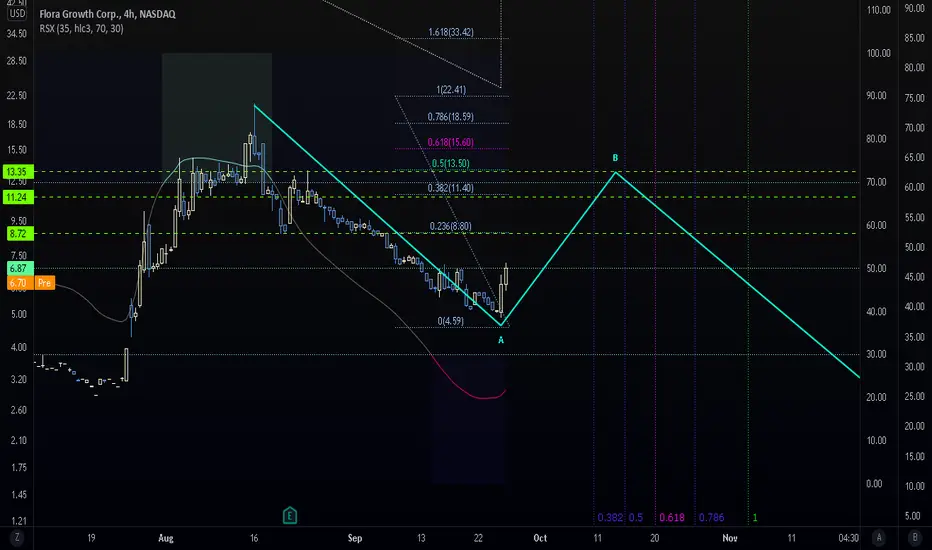Click the circular B scale button
The image size is (932, 550).
click(x=915, y=538)
